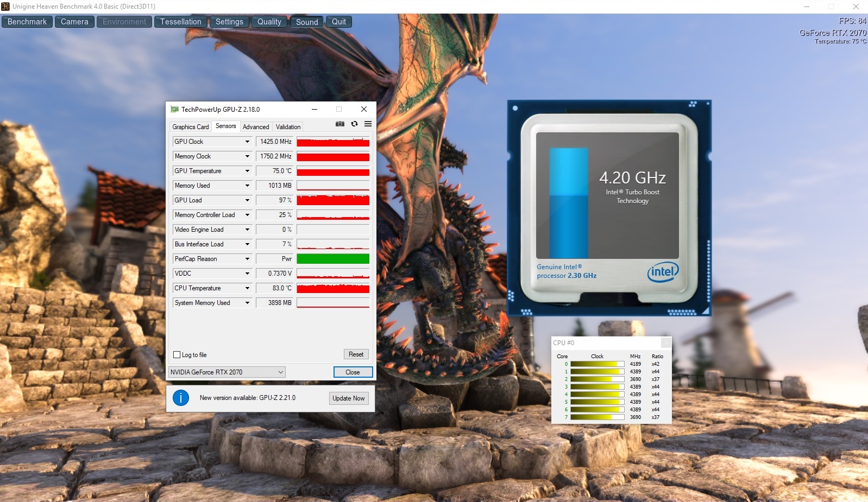The width and height of the screenshot is (868, 502).
Task: Click the CPU #0 gadget title
Action: [563, 343]
